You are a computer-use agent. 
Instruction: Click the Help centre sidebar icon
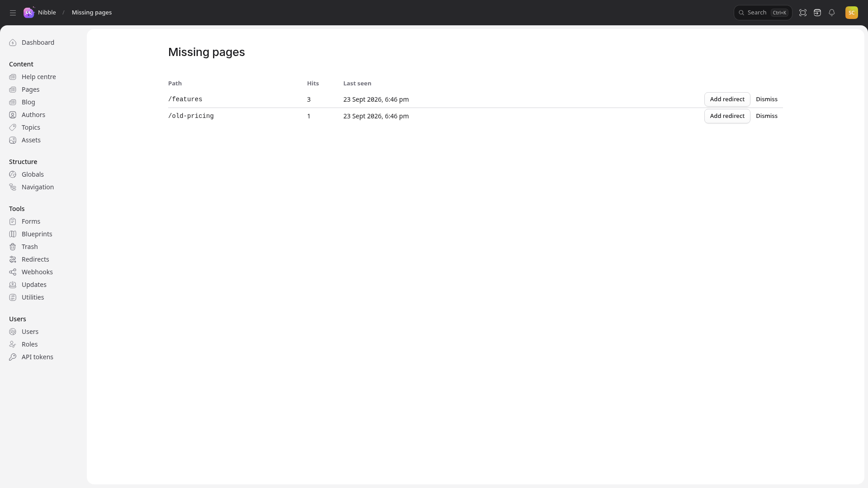13,77
